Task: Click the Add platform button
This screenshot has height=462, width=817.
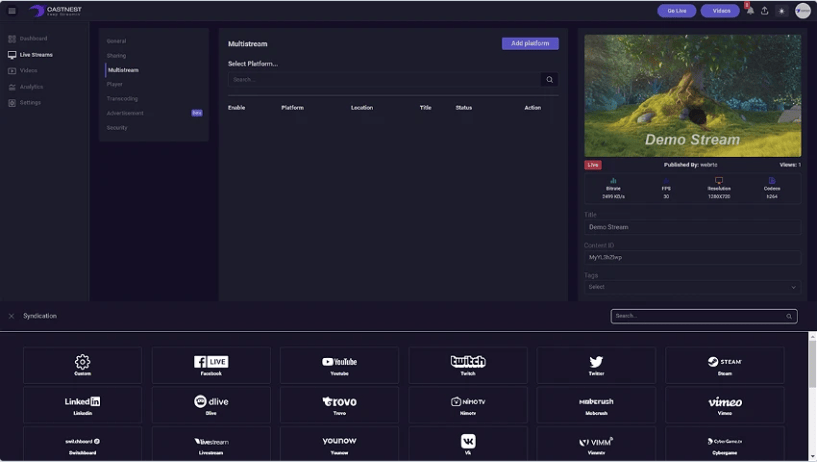Action: click(530, 43)
